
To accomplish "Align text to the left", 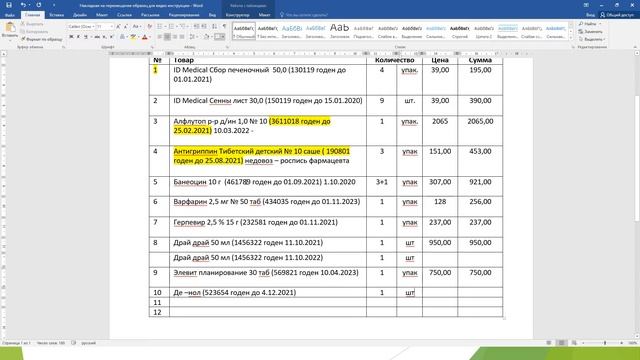I will (x=160, y=37).
